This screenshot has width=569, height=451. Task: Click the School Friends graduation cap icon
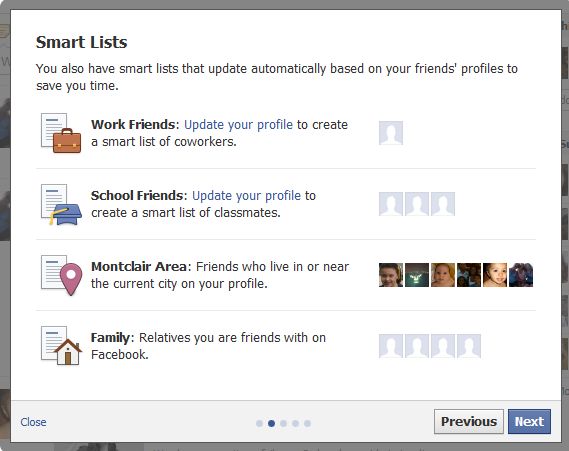click(61, 204)
